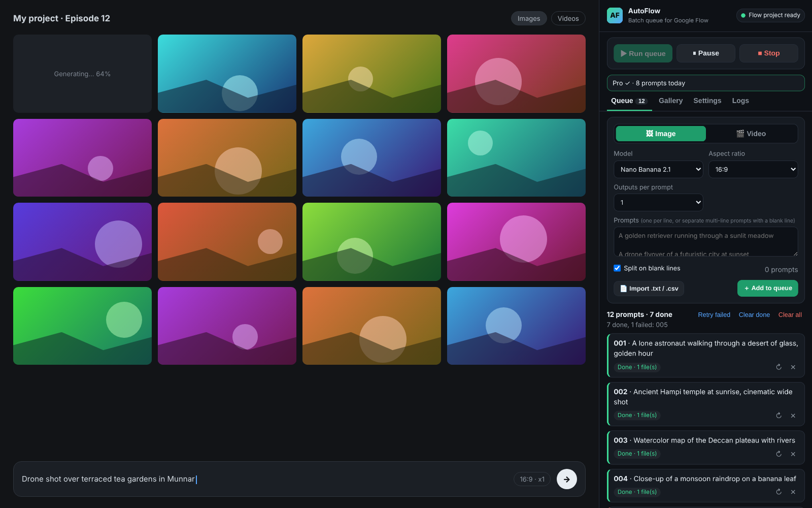Image resolution: width=812 pixels, height=508 pixels.
Task: Click the Flow project ready status badge
Action: [x=770, y=15]
